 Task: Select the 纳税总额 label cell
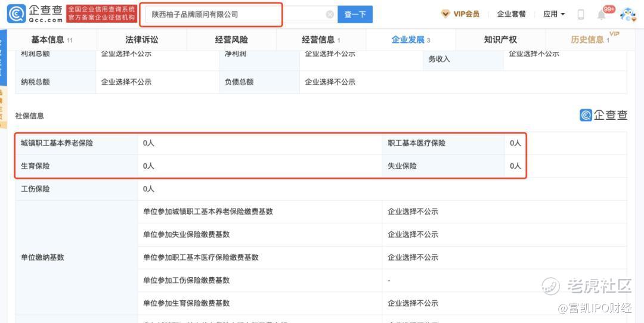point(55,82)
